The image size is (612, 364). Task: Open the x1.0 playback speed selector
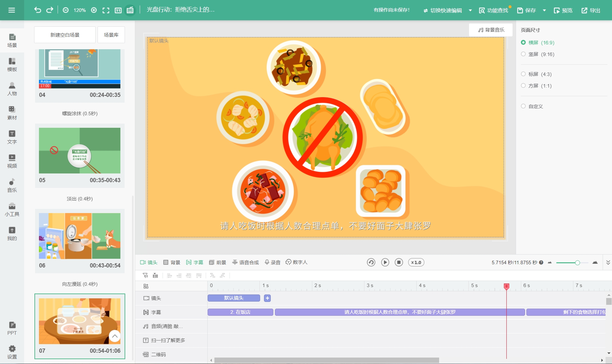[416, 263]
